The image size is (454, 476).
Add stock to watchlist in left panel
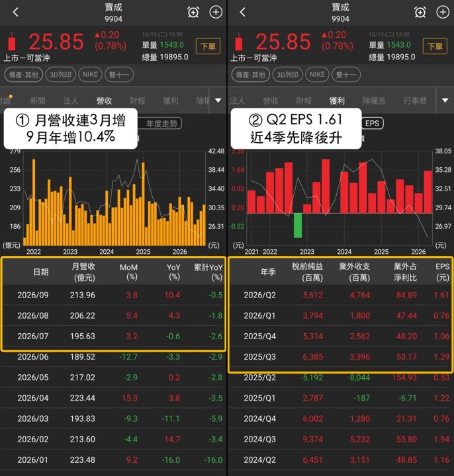point(216,12)
